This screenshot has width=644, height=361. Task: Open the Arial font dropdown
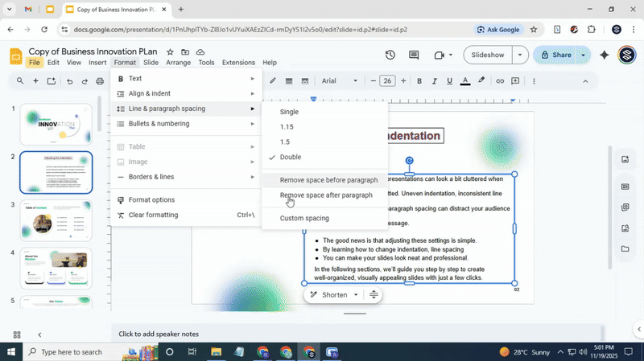pyautogui.click(x=339, y=81)
